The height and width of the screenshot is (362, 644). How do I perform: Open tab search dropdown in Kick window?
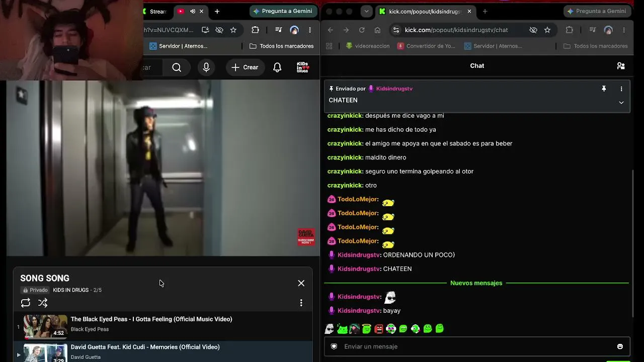[x=366, y=11]
